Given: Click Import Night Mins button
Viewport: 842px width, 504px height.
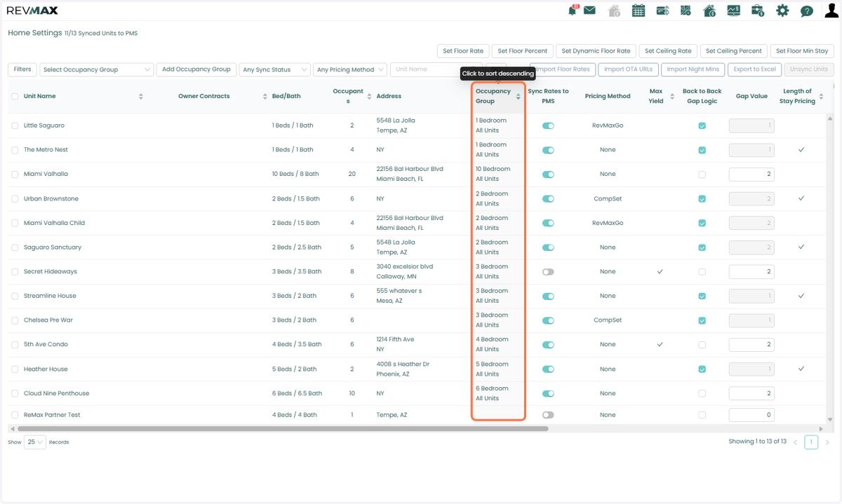Looking at the screenshot, I should 693,69.
